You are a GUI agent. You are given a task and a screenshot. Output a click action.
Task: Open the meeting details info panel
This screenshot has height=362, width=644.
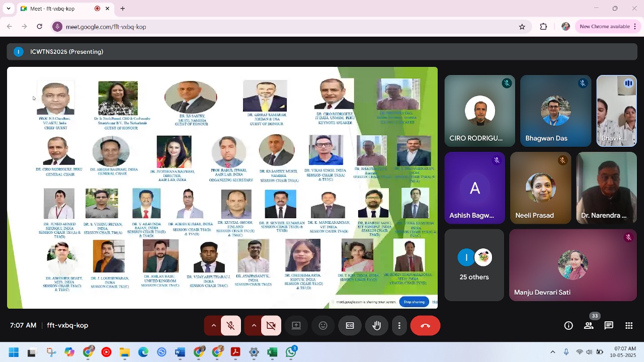569,326
